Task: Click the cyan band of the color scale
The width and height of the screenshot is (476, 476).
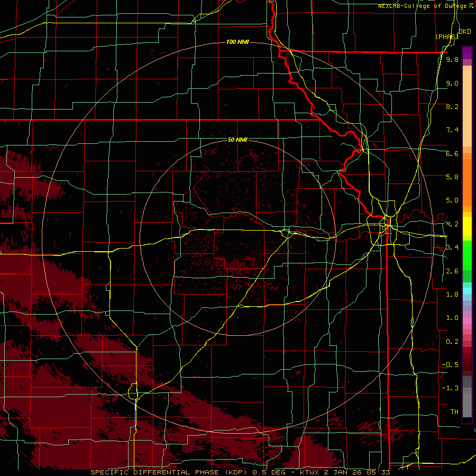Action: (467, 291)
